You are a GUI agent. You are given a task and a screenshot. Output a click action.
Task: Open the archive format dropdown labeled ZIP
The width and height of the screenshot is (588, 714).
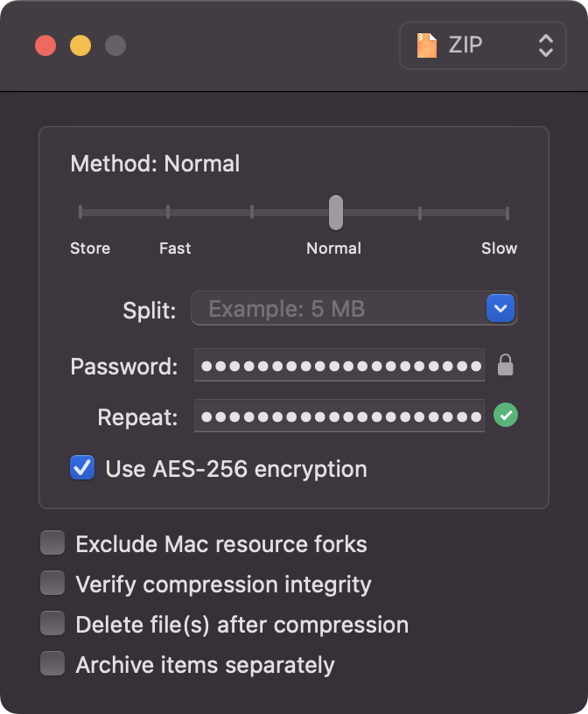pyautogui.click(x=481, y=45)
